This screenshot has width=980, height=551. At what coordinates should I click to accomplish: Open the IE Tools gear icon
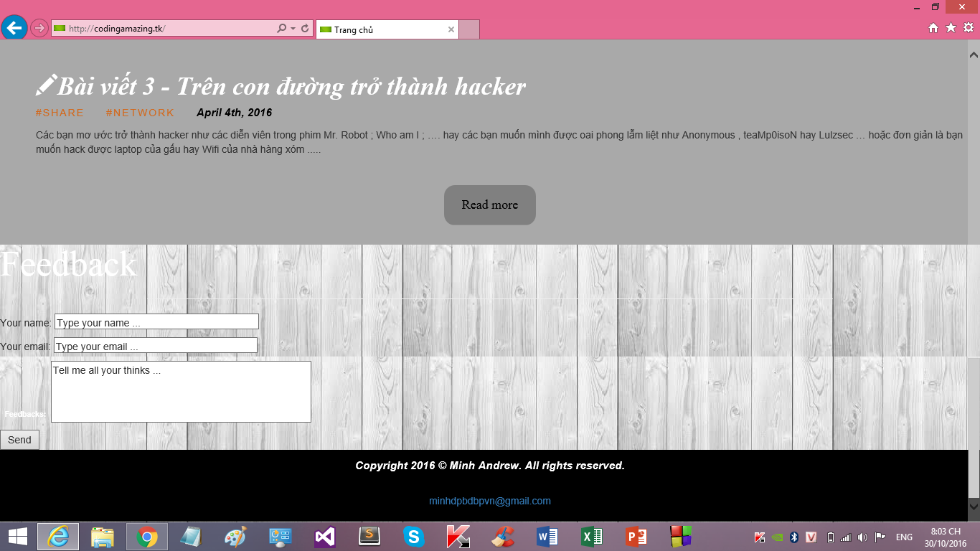pyautogui.click(x=968, y=28)
